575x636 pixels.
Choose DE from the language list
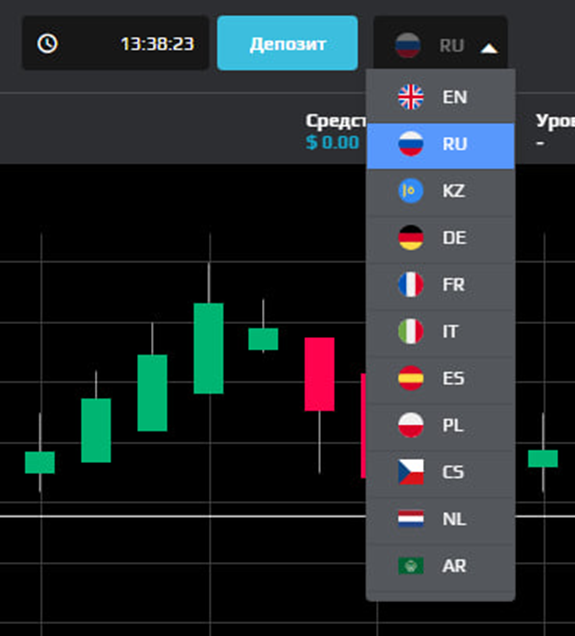coord(440,238)
